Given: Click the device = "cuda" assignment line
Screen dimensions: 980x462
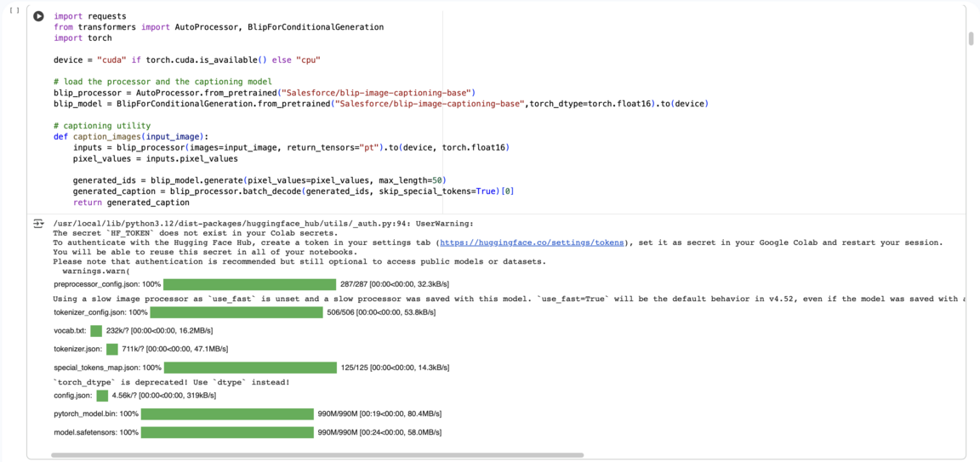Looking at the screenshot, I should (x=186, y=60).
